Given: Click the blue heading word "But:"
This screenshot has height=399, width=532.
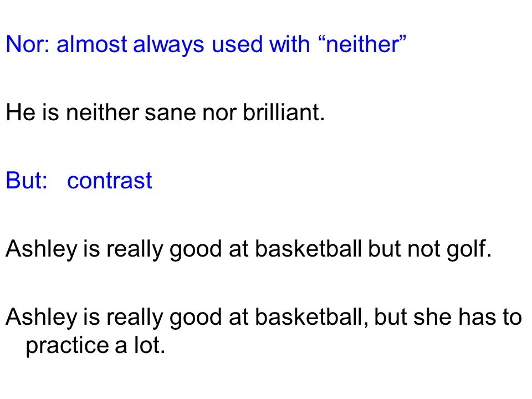Looking at the screenshot, I should tap(27, 180).
